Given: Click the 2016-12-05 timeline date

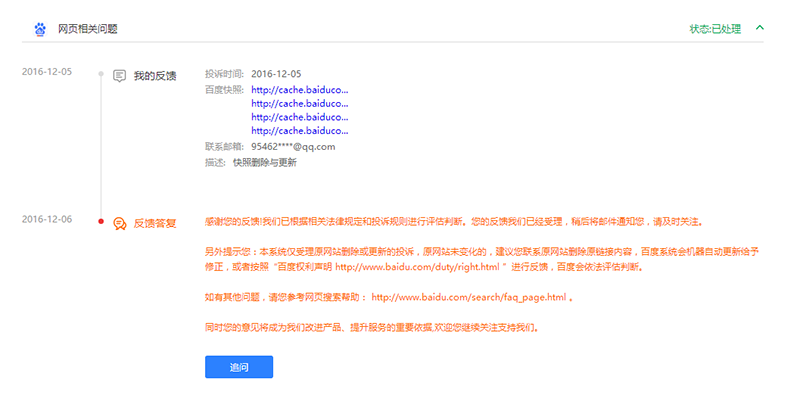Looking at the screenshot, I should tap(47, 72).
